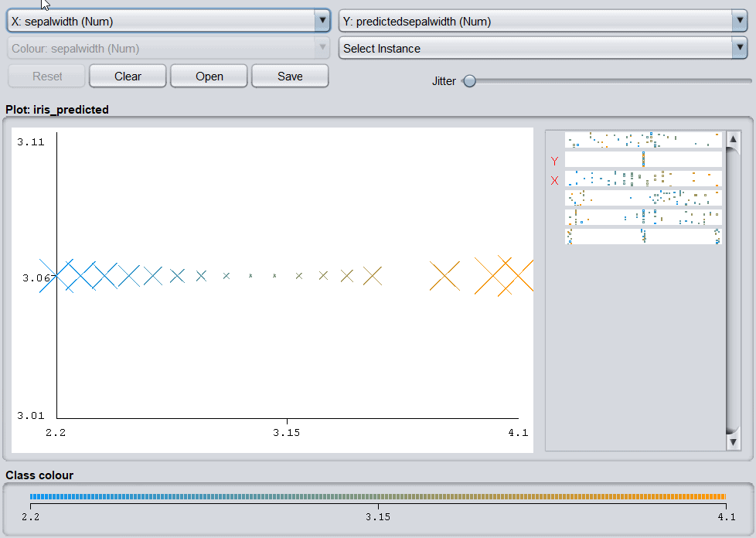Click the 3.11 y-axis label
756x538 pixels.
click(x=31, y=141)
